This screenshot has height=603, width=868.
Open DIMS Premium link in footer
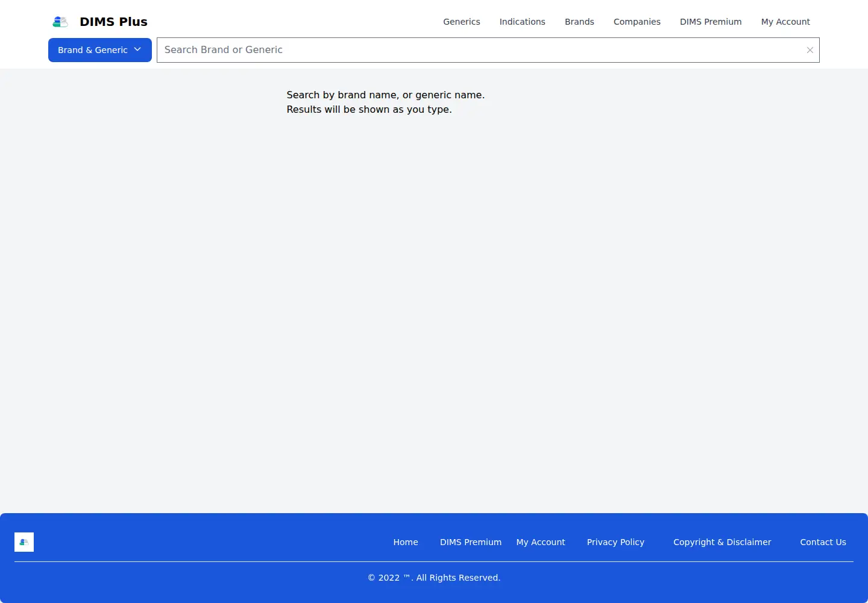coord(471,542)
